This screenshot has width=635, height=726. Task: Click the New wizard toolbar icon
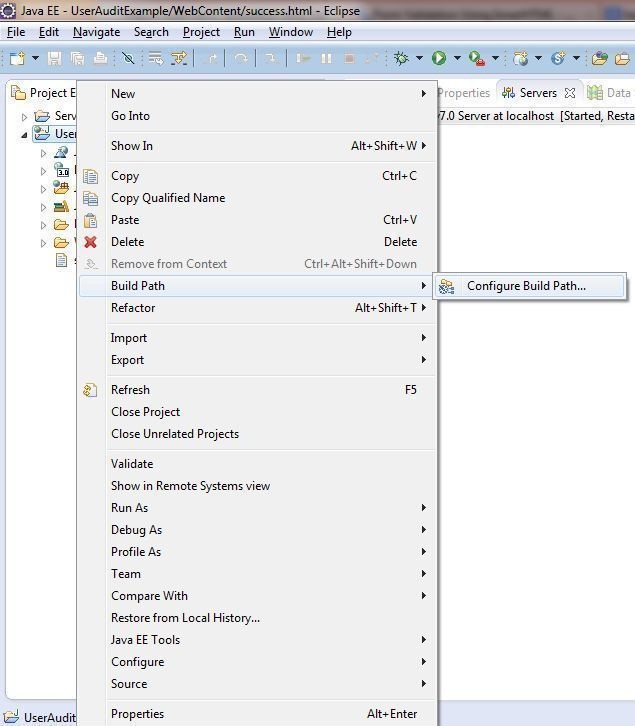[x=17, y=58]
